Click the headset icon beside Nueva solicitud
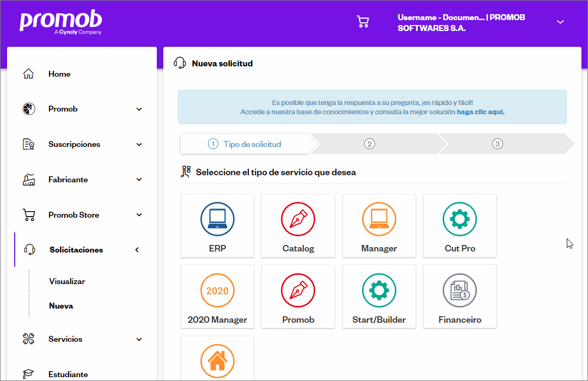This screenshot has height=381, width=588. pyautogui.click(x=180, y=63)
